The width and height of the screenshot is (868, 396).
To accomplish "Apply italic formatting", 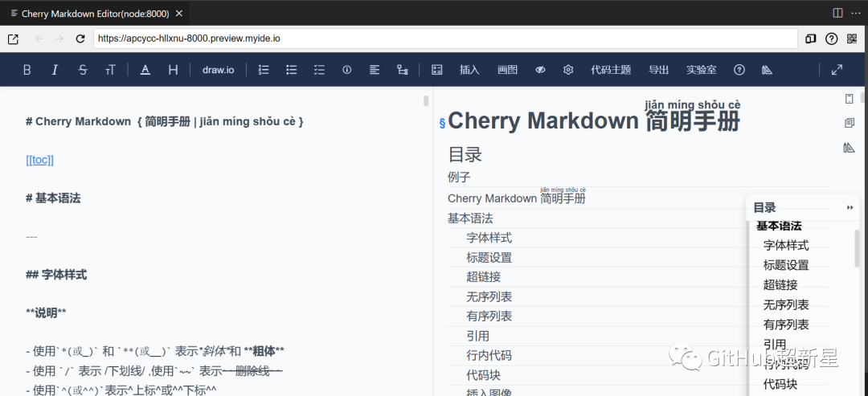I will click(x=55, y=70).
